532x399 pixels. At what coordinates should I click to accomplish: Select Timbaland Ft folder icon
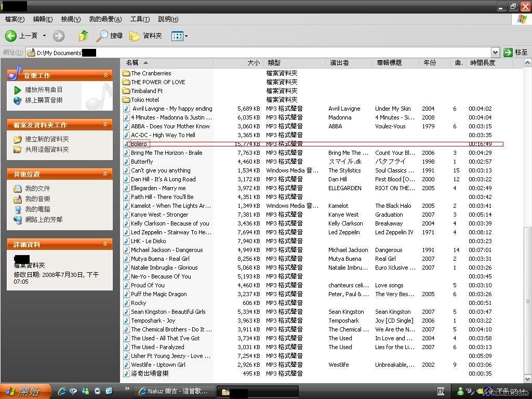tap(126, 91)
